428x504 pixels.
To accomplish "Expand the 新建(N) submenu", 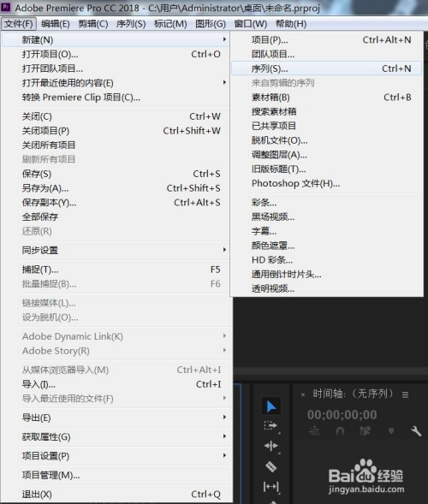I will (x=116, y=40).
